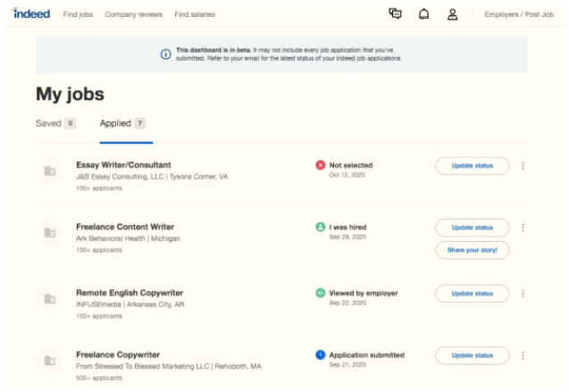
Task: Click company icon for Remote English Copywriter
Action: click(50, 299)
